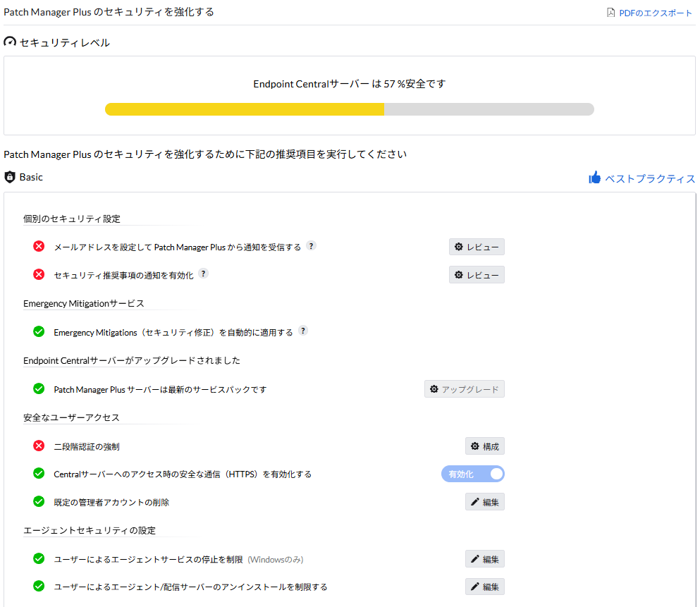Click the アップグレード button
This screenshot has height=607, width=700.
pyautogui.click(x=465, y=389)
